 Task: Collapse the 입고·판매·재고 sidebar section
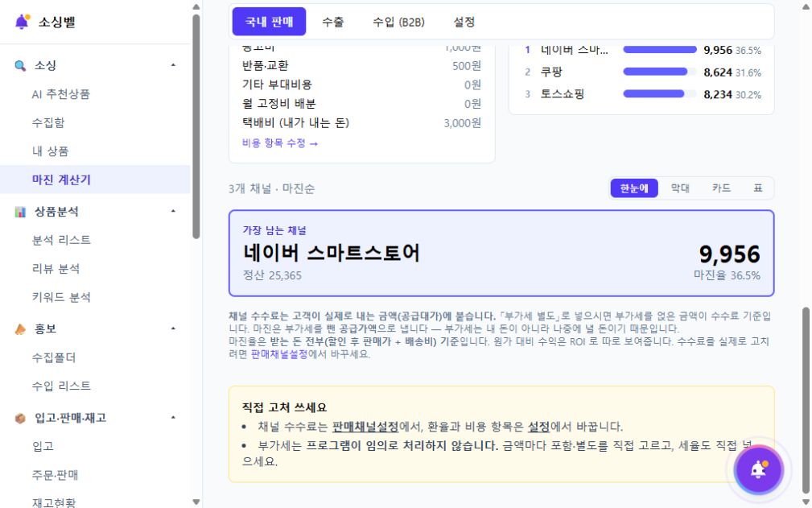(173, 417)
